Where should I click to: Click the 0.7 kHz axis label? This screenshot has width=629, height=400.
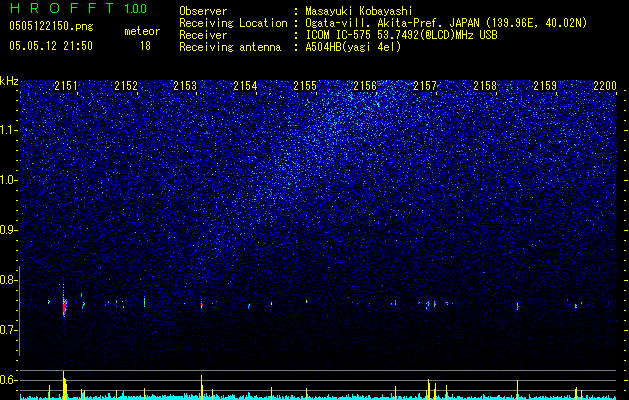tap(8, 330)
